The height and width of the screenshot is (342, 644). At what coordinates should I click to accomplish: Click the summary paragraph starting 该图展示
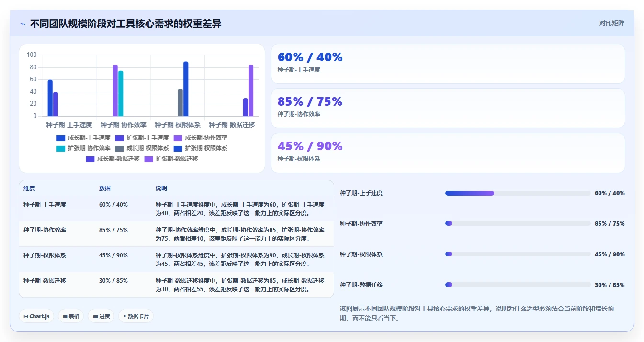pyautogui.click(x=482, y=313)
